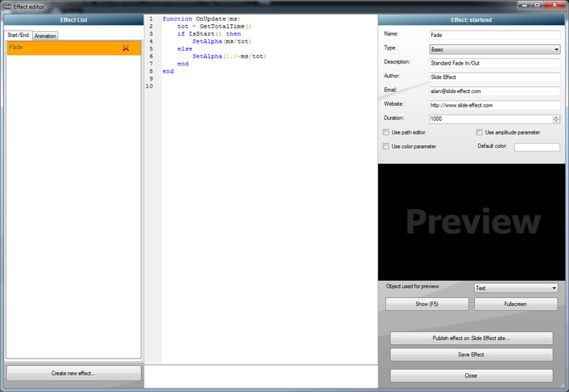This screenshot has height=392, width=569.
Task: Click the Website input field
Action: [494, 105]
